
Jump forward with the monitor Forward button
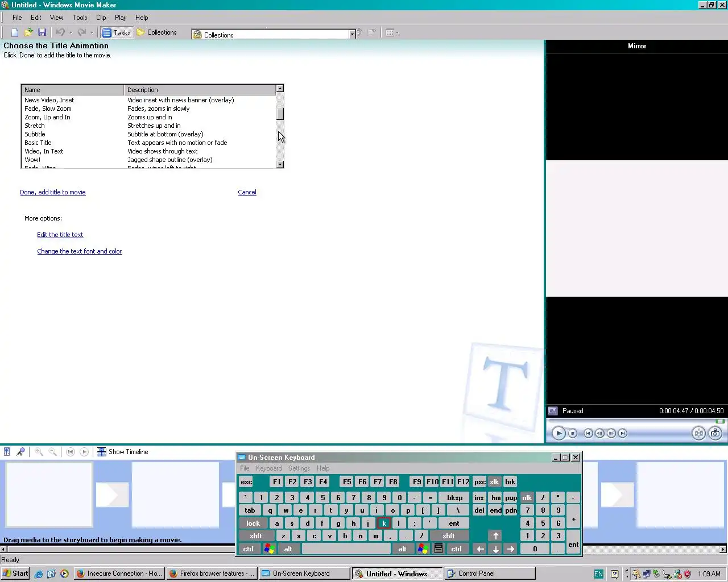(623, 433)
